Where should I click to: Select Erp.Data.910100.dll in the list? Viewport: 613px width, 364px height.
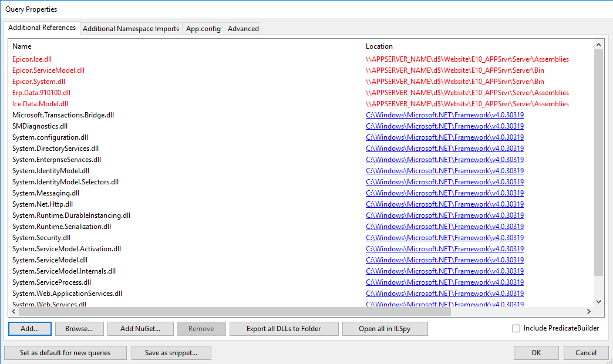point(41,93)
